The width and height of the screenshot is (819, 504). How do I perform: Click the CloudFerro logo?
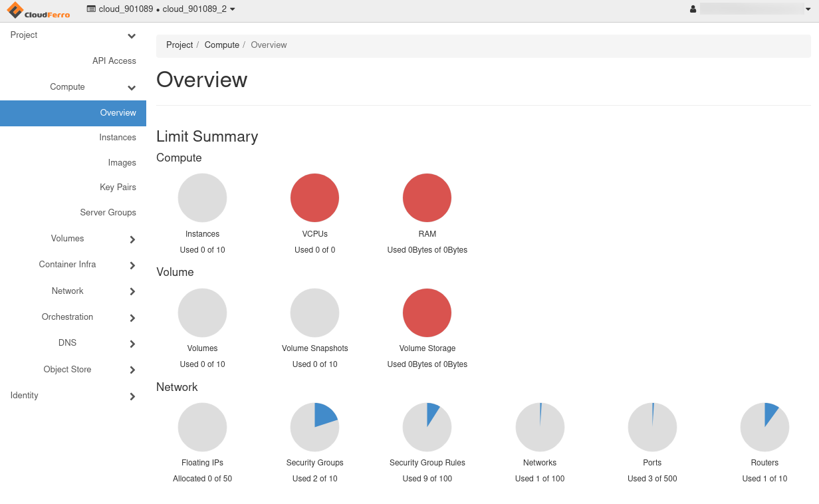39,10
